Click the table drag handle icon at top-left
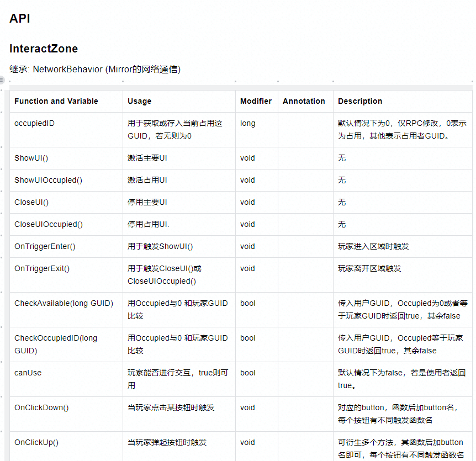This screenshot has height=461, width=476. click(x=2, y=80)
